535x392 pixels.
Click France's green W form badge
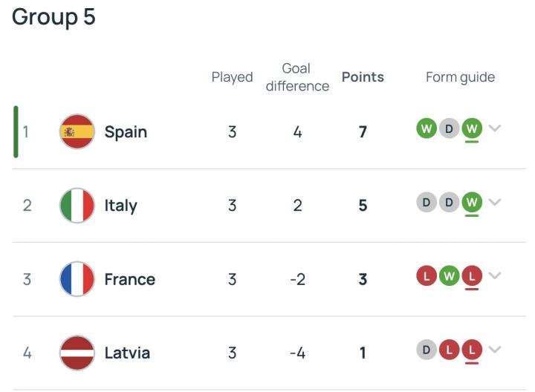point(449,276)
